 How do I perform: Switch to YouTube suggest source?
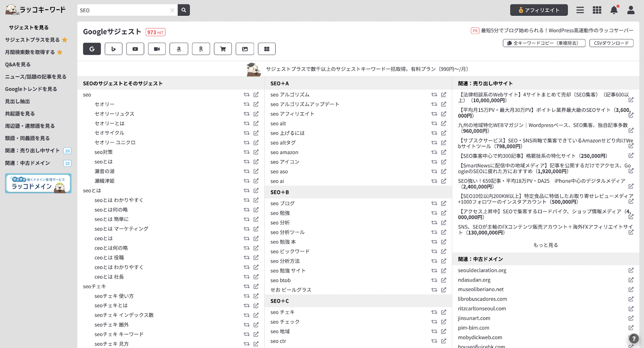[x=135, y=49]
